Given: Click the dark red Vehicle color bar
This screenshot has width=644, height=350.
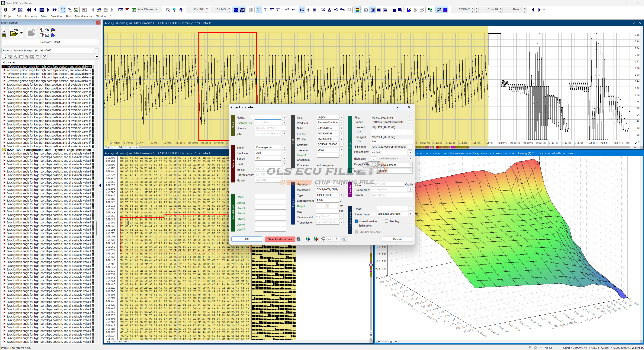Looking at the screenshot, I should click(x=233, y=164).
